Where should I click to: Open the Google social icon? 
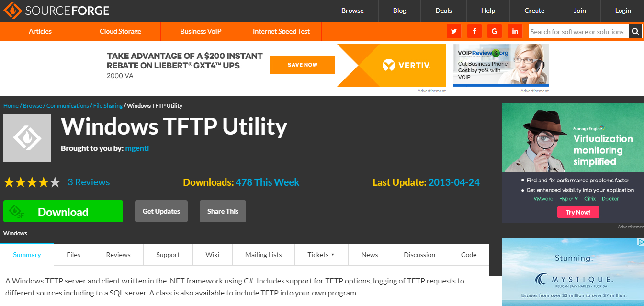click(x=495, y=31)
